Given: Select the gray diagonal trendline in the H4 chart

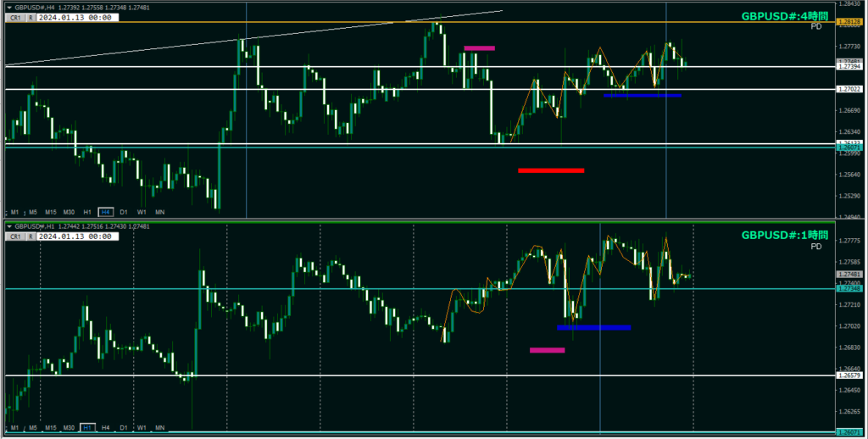Looking at the screenshot, I should point(253,38).
